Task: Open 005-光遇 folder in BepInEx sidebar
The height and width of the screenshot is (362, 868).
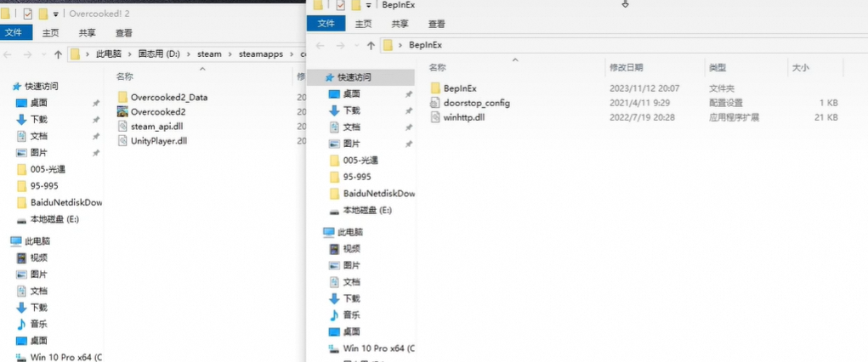Action: (x=361, y=161)
